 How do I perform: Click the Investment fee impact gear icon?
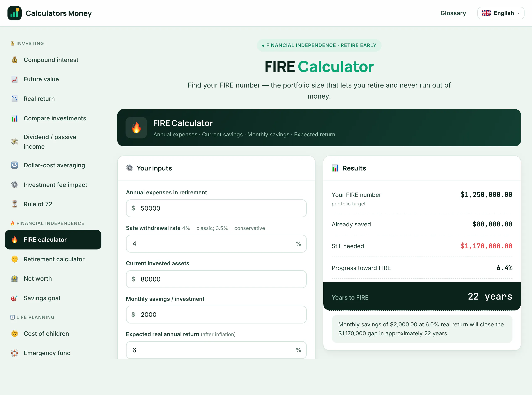[x=15, y=185]
